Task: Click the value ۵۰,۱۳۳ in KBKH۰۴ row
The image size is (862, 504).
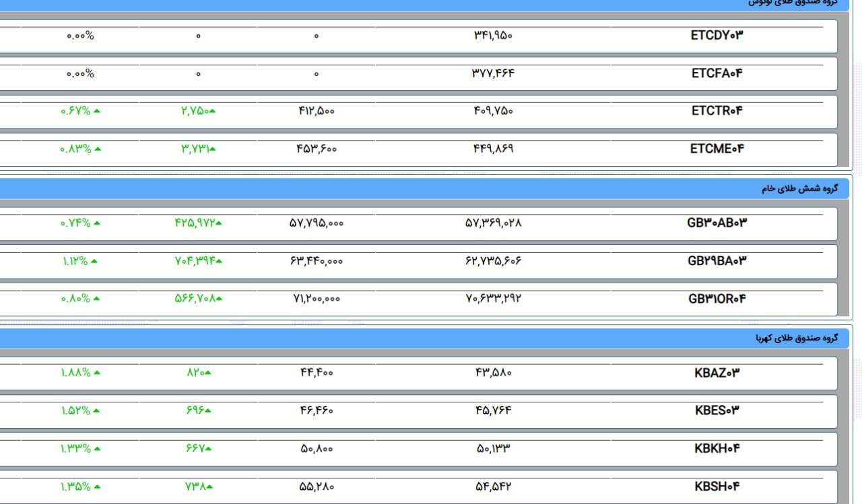Action: click(493, 448)
